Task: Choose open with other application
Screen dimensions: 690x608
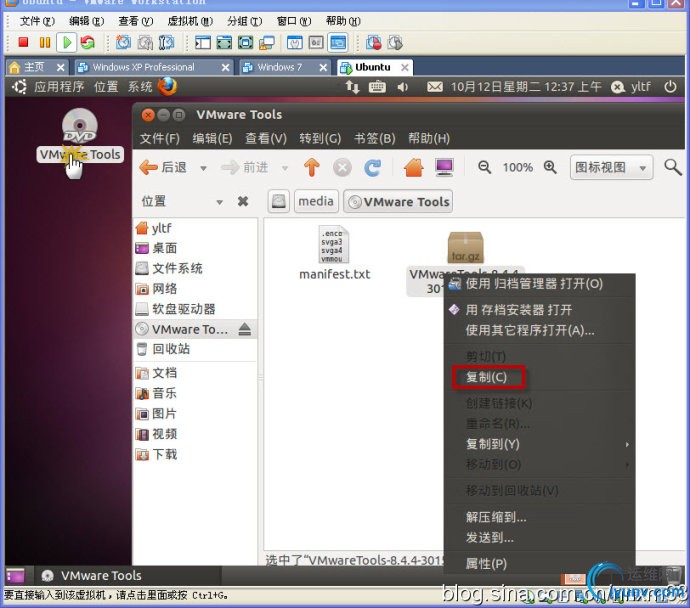Action: (x=540, y=330)
